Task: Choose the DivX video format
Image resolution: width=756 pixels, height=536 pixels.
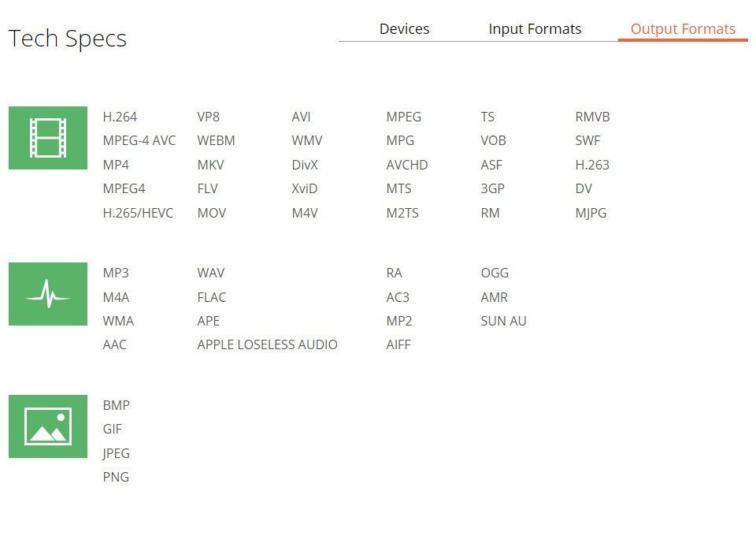Action: pos(304,166)
